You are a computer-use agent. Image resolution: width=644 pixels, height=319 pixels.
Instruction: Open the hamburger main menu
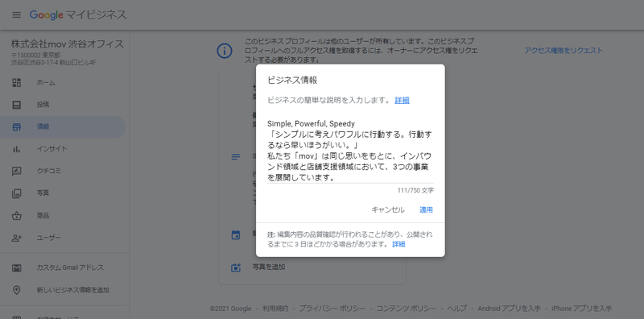pyautogui.click(x=16, y=14)
